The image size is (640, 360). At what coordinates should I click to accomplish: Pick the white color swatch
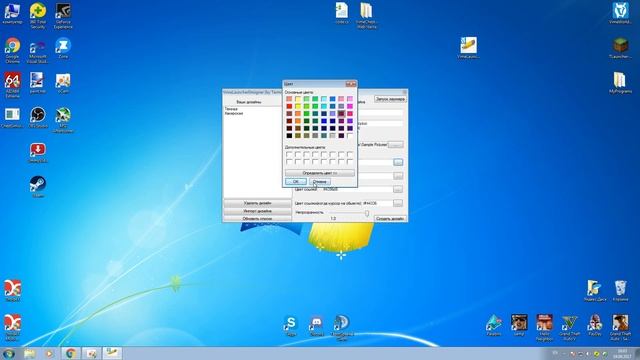(x=350, y=136)
